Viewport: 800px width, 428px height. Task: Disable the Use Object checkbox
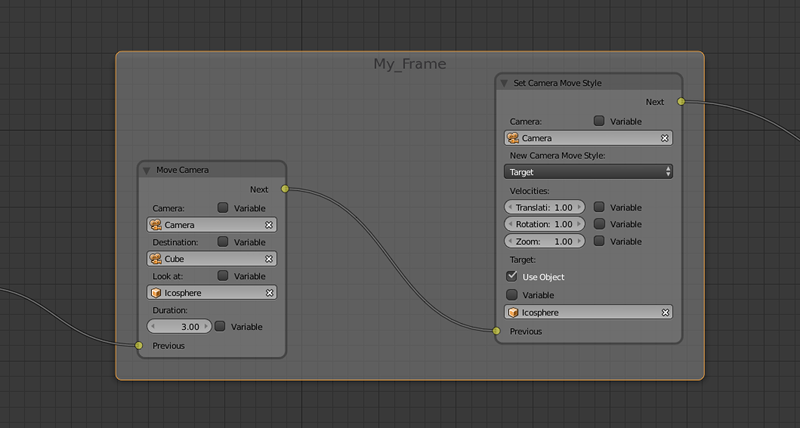pos(513,276)
